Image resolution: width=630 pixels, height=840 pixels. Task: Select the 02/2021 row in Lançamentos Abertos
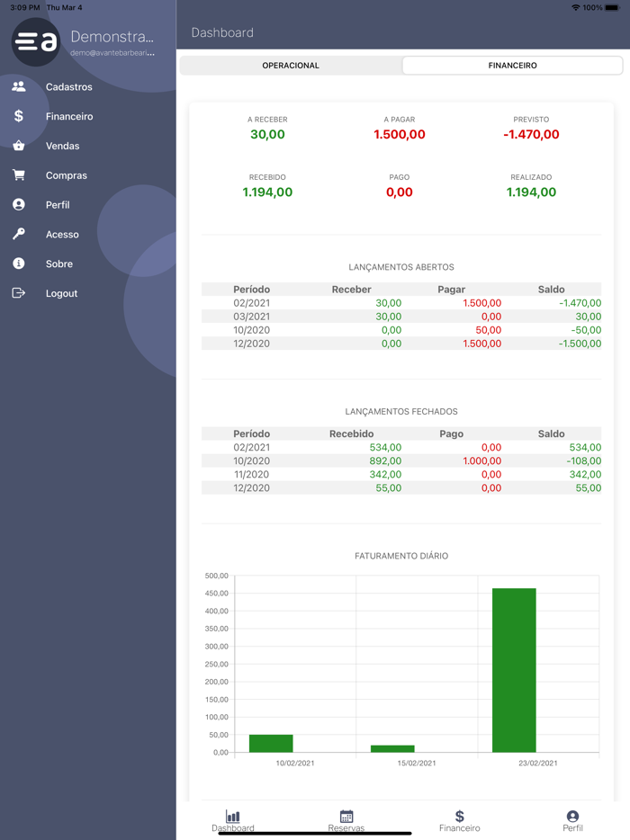(x=400, y=303)
